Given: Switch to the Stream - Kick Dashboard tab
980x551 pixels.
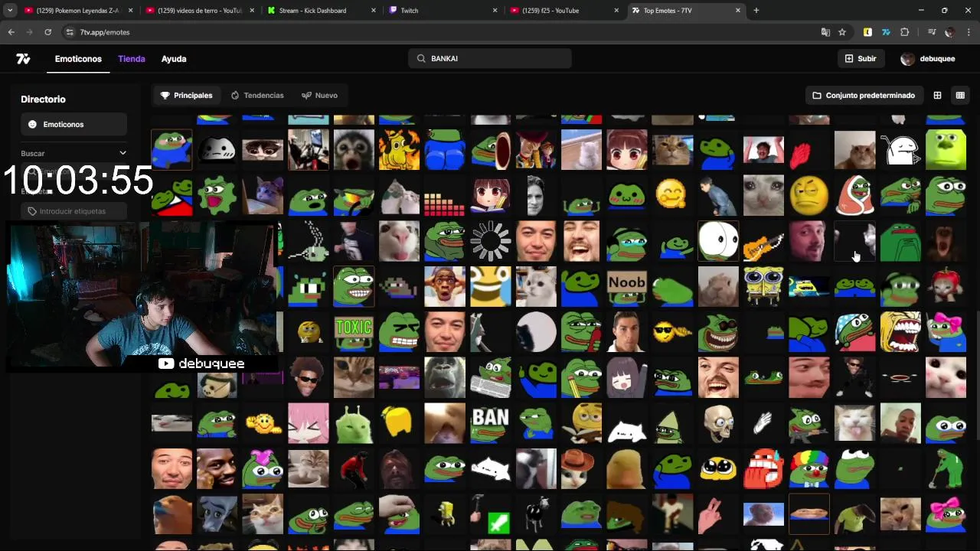Looking at the screenshot, I should 322,11.
